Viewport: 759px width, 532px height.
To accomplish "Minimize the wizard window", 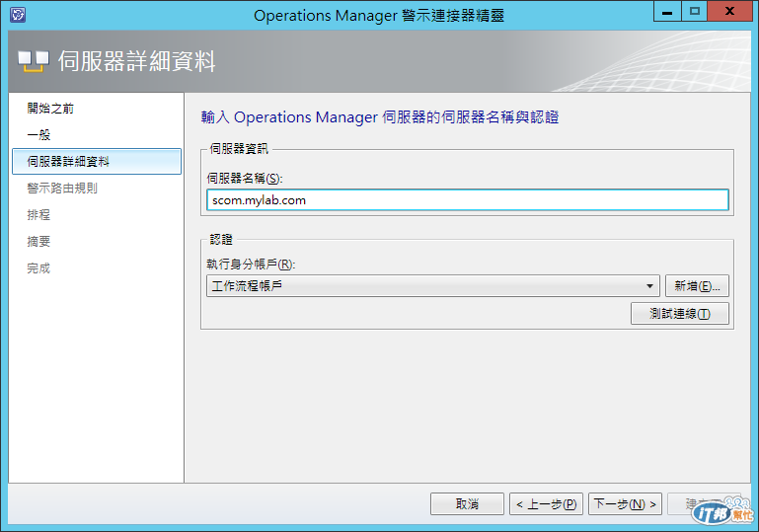I will point(667,11).
